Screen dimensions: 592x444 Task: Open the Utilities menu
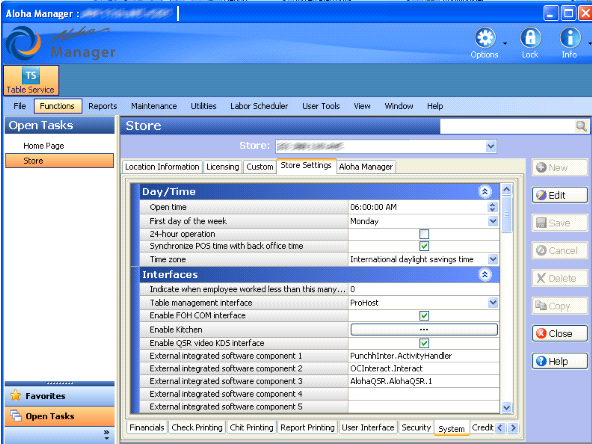click(203, 106)
